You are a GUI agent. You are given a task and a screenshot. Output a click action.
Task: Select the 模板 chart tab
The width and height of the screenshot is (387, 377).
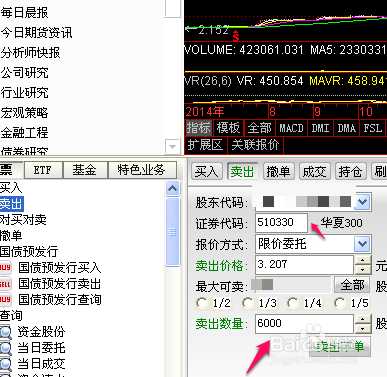[x=228, y=128]
